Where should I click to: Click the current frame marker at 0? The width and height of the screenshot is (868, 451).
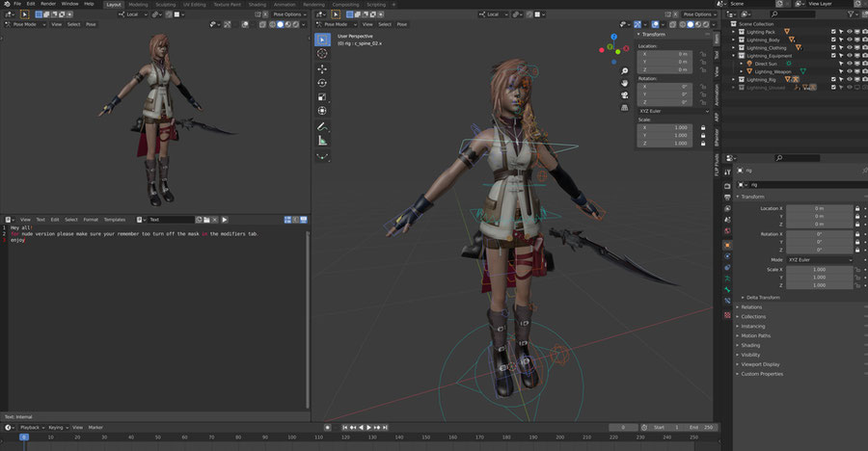click(24, 438)
